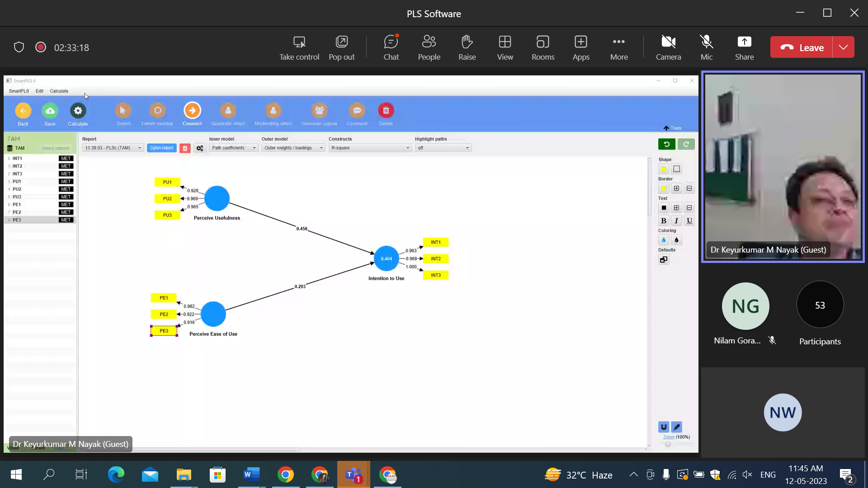The image size is (868, 488).
Task: Open the Highlight paths dropdown
Action: coord(443,148)
